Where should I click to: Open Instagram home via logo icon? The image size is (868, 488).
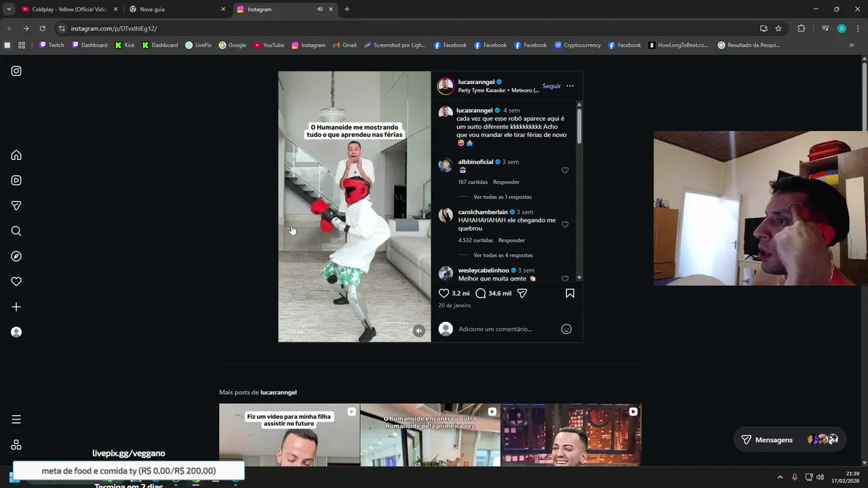click(16, 71)
